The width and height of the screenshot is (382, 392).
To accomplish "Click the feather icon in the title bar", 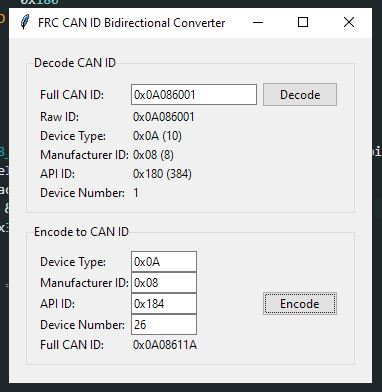I will (25, 22).
